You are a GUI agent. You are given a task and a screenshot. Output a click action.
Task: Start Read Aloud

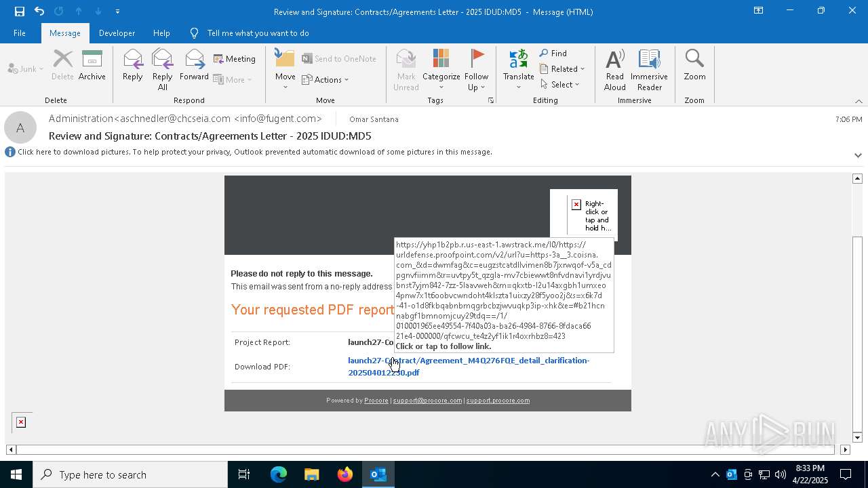(615, 70)
